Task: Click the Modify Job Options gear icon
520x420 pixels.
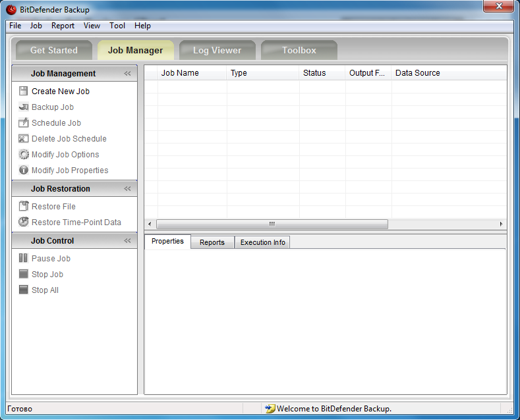Action: click(x=23, y=154)
